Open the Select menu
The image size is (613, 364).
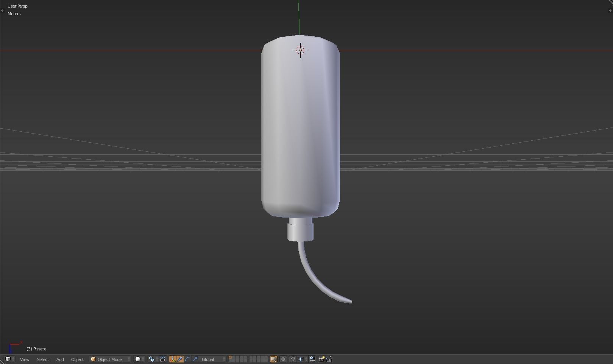(43, 359)
